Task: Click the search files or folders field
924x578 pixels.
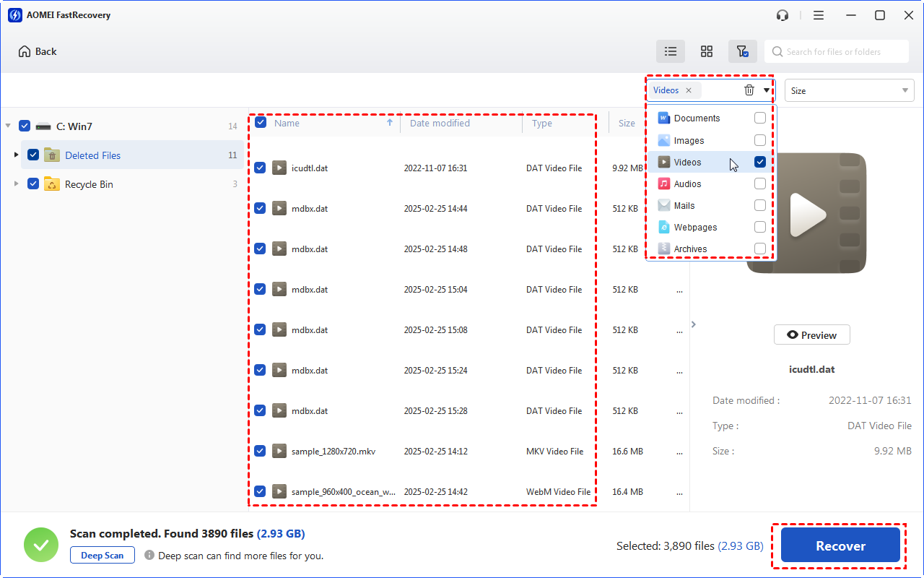Action: (x=837, y=51)
